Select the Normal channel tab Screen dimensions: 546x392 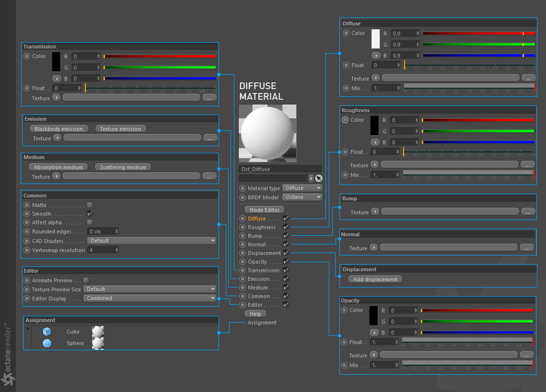pyautogui.click(x=256, y=244)
